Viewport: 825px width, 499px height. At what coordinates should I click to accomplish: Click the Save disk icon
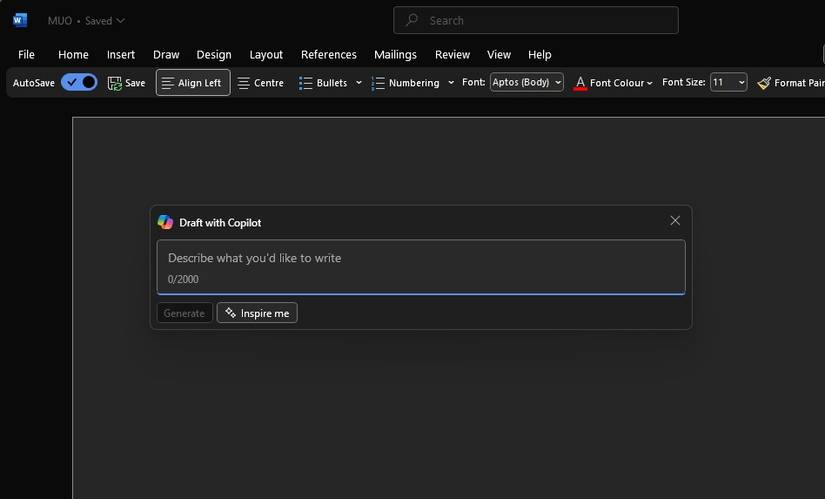115,83
